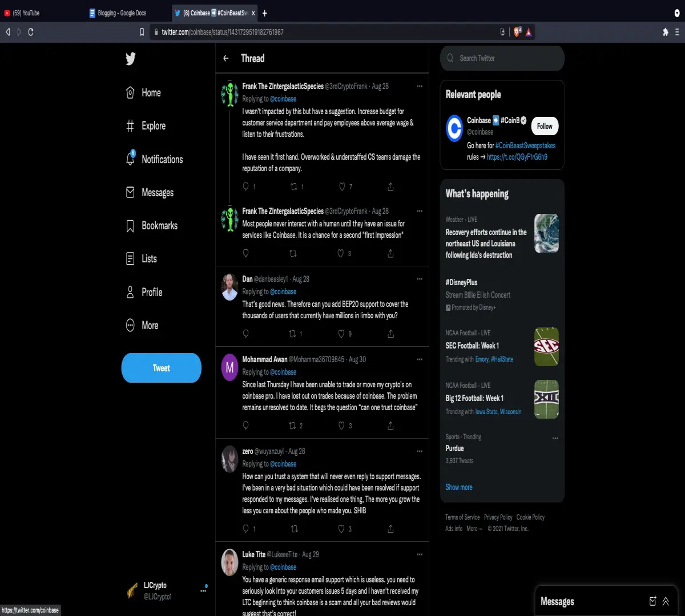Screen dimensions: 685x616
Task: Open Bookmarks in the sidebar
Action: pyautogui.click(x=151, y=226)
